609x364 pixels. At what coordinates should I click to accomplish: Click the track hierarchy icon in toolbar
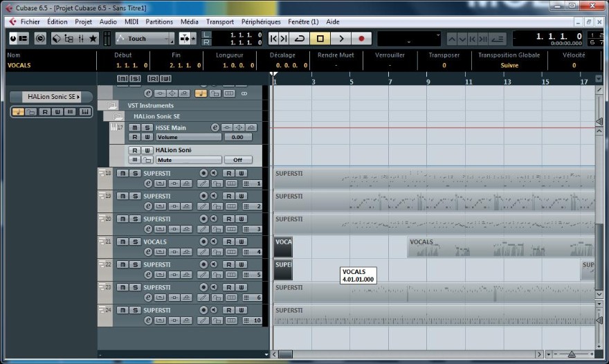(69, 38)
